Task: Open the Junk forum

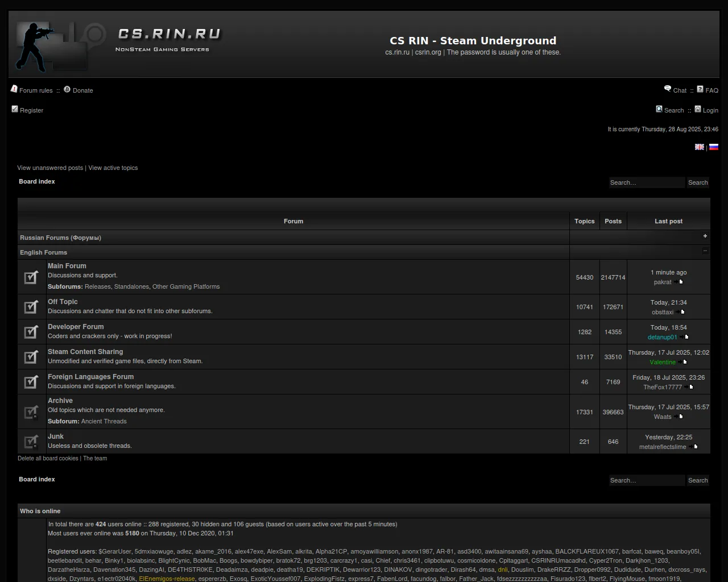Action: [56, 436]
